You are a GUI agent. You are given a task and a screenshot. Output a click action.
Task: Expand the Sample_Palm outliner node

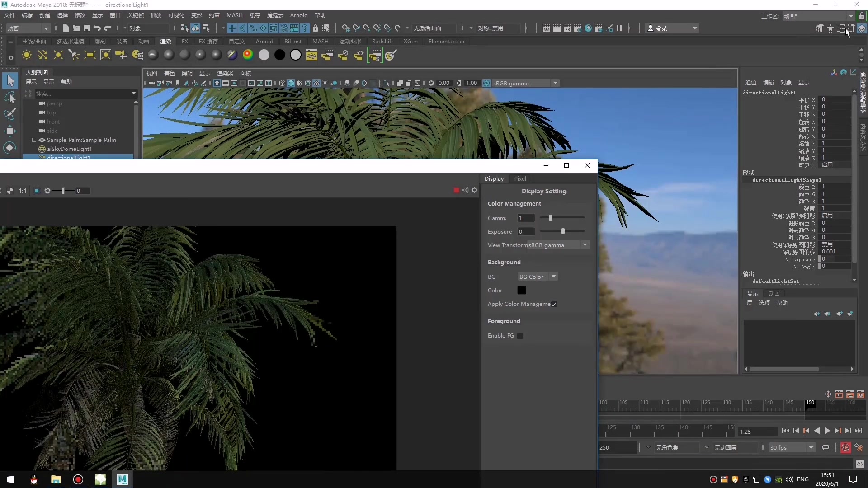click(34, 140)
